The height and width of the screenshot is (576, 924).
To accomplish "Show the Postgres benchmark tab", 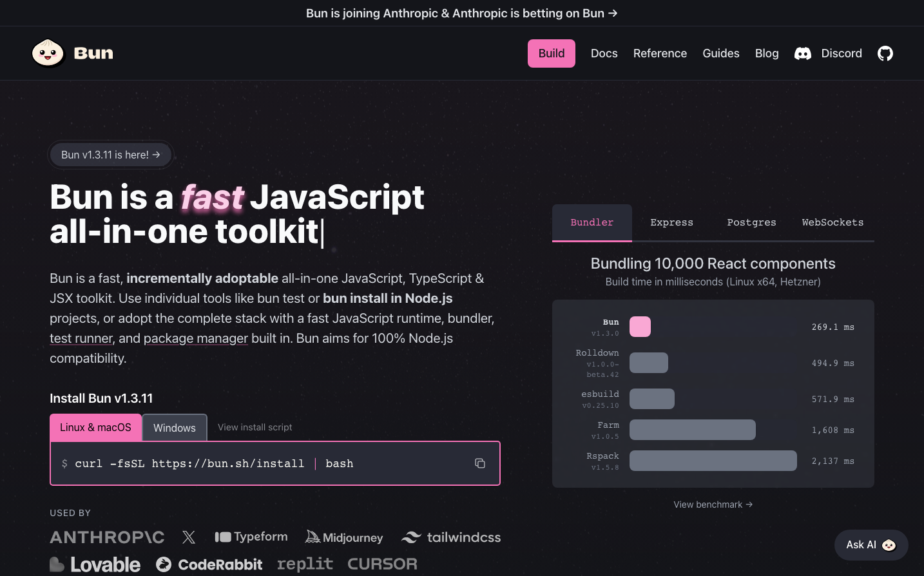I will (751, 222).
